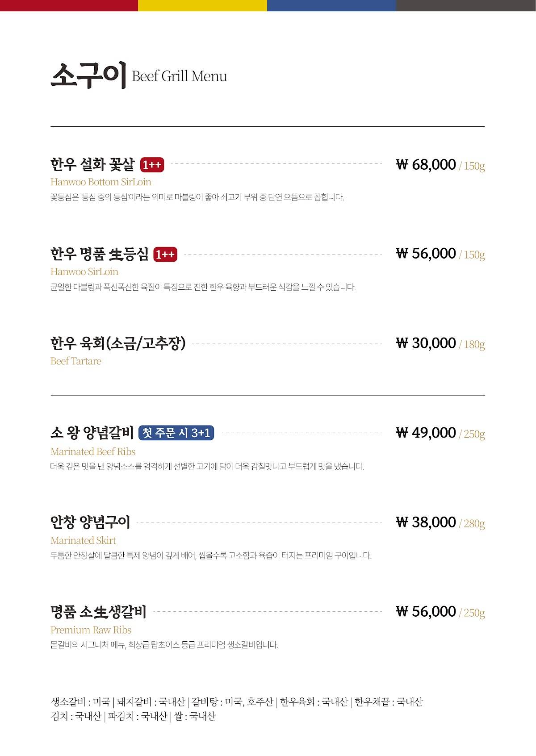Click the blue 첫 주문 시 3+1 badge
Image resolution: width=536 pixels, height=756 pixels.
176,433
